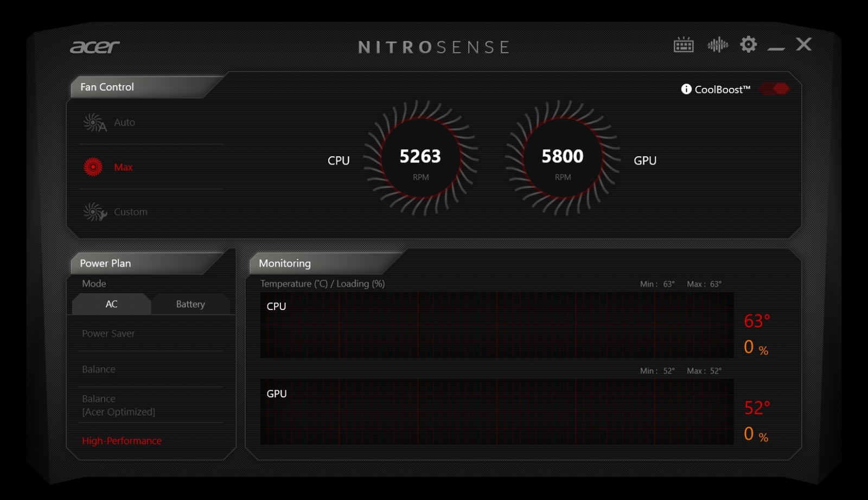
Task: Switch to the AC tab
Action: [x=111, y=304]
